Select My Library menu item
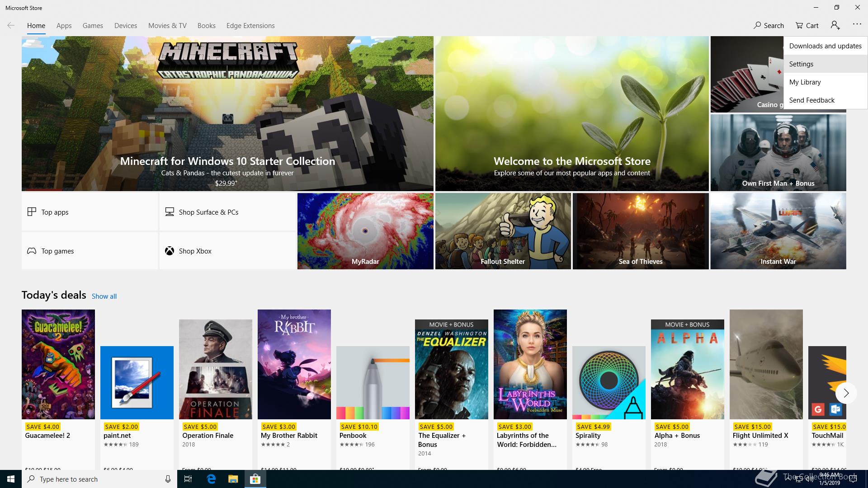Viewport: 868px width, 488px height. coord(826,82)
